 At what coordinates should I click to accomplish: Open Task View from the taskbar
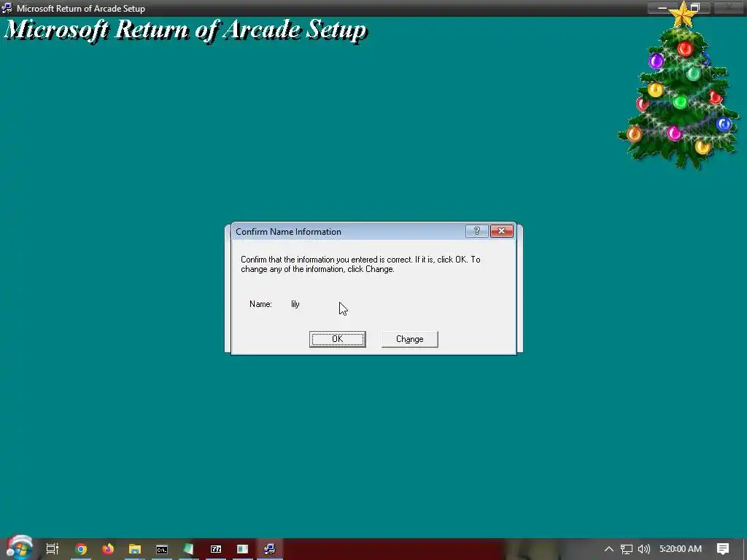(x=53, y=549)
